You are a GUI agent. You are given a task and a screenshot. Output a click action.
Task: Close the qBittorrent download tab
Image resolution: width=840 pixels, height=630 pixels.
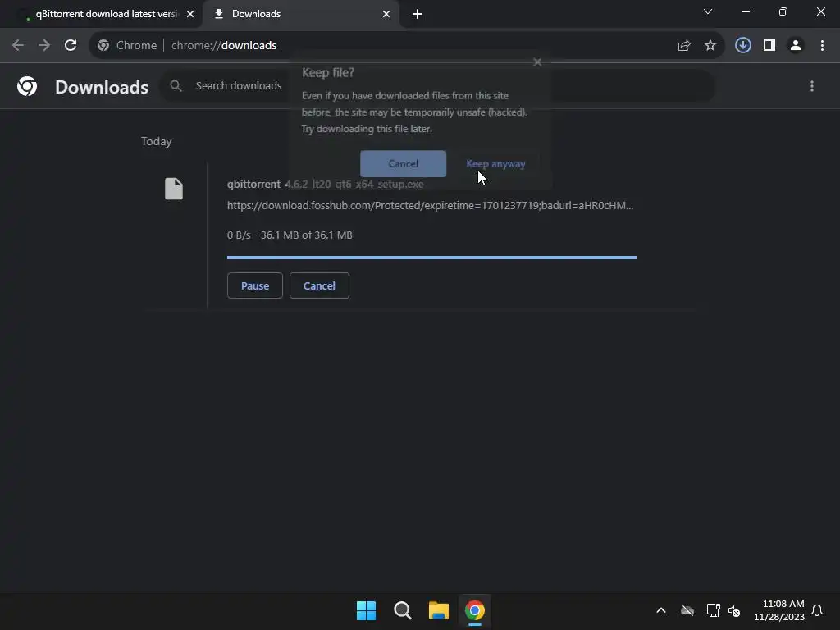pyautogui.click(x=190, y=14)
